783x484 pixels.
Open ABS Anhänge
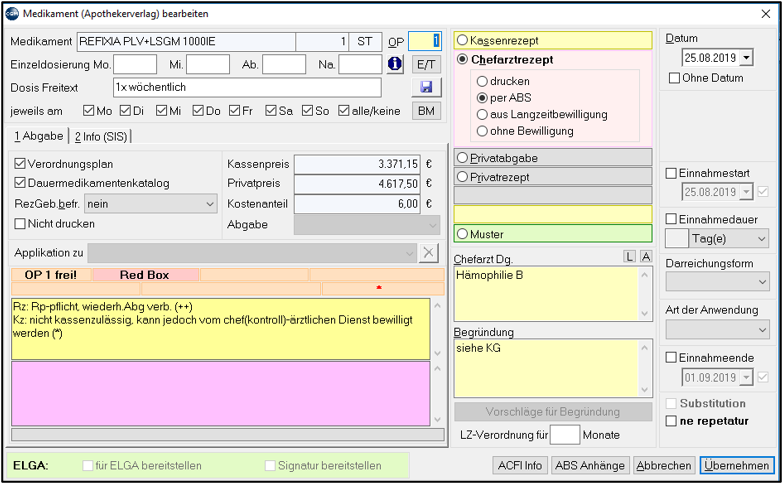tap(590, 466)
